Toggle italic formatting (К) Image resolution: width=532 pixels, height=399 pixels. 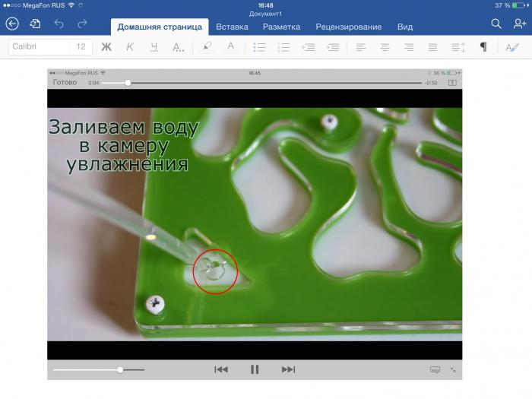[130, 47]
